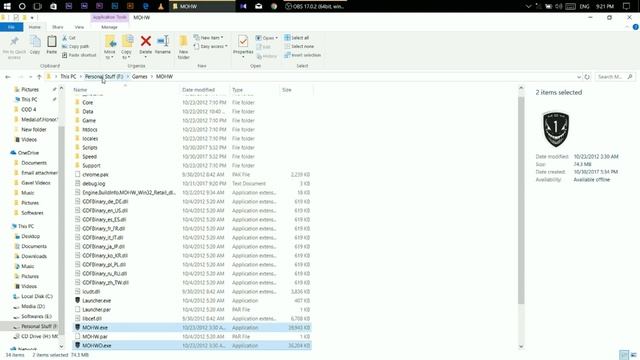Image resolution: width=640 pixels, height=360 pixels.
Task: Switch to details view layout icon
Action: tap(623, 355)
